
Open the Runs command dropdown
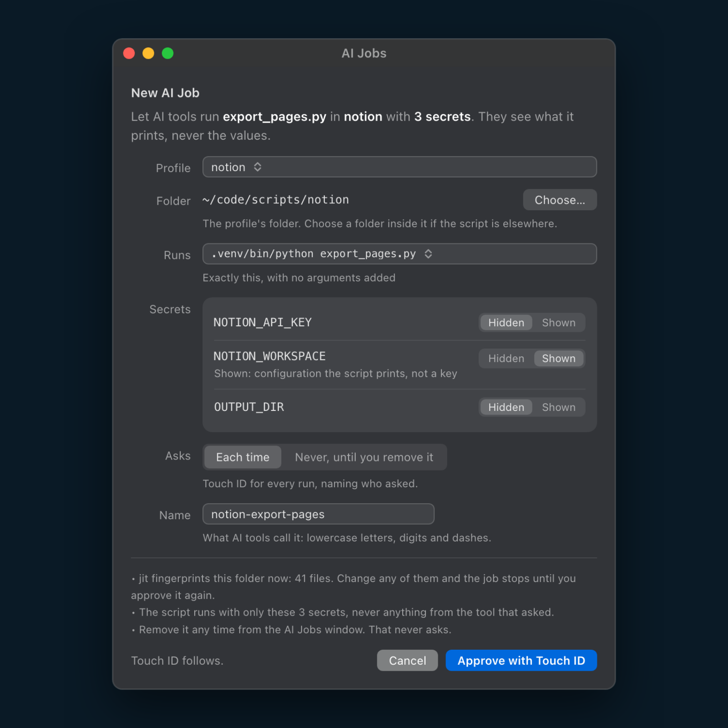399,254
